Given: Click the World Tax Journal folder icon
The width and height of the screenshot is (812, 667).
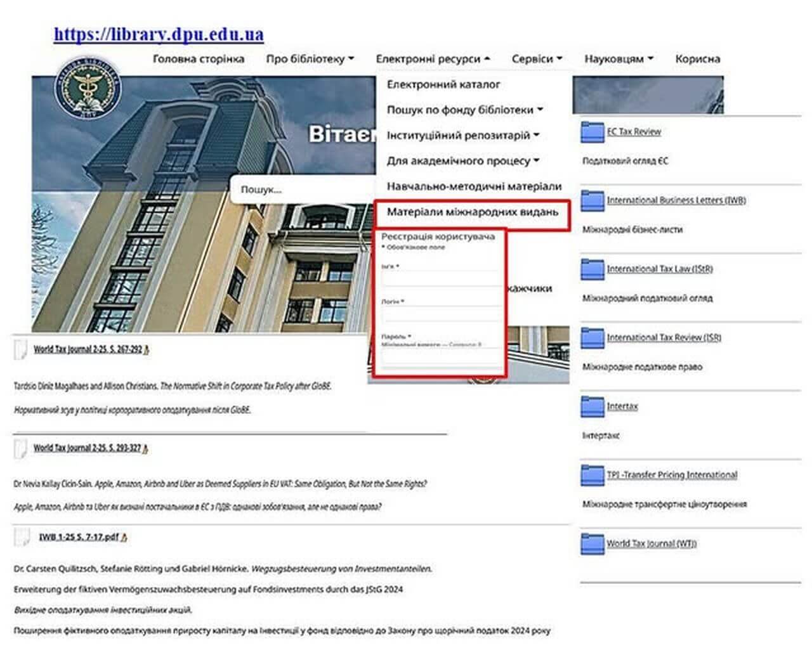Looking at the screenshot, I should pos(592,544).
